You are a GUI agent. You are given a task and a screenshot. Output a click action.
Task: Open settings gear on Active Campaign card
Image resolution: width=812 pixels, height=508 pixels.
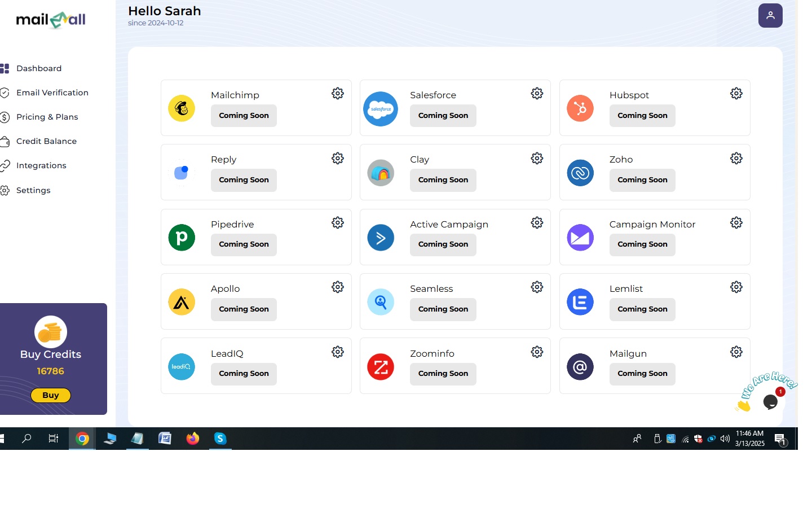(x=537, y=223)
